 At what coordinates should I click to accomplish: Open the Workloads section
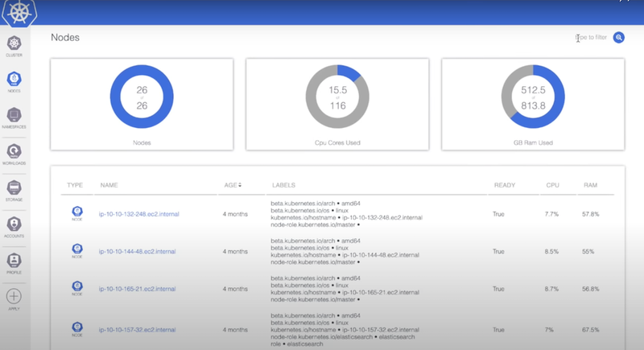[x=14, y=151]
